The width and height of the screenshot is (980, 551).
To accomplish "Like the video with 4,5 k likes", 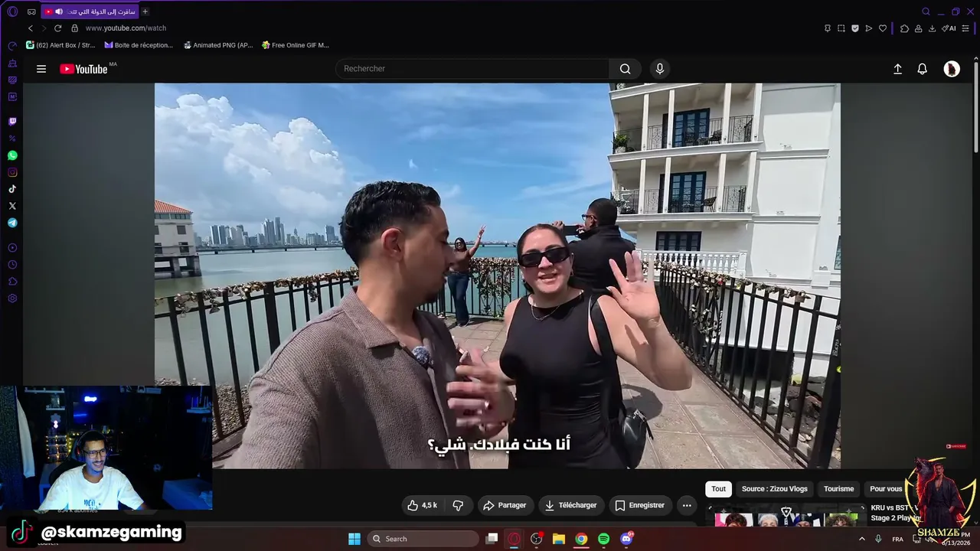I will pos(422,505).
